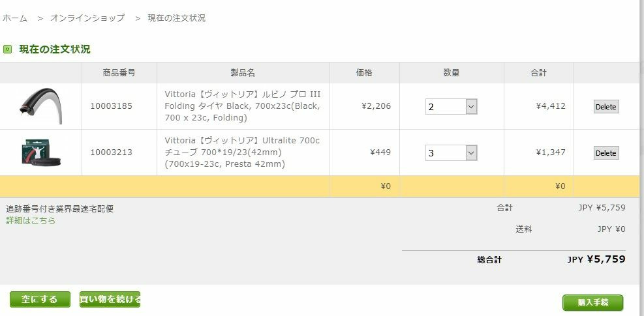644x316 pixels.
Task: Click the green square icon beside 現在の注文状況 heading
Action: [x=7, y=50]
